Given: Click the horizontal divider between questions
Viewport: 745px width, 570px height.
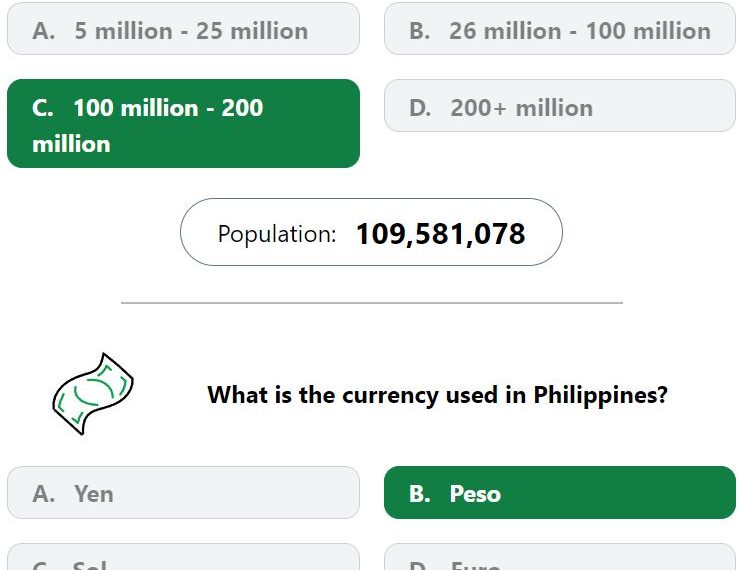Looking at the screenshot, I should [372, 303].
